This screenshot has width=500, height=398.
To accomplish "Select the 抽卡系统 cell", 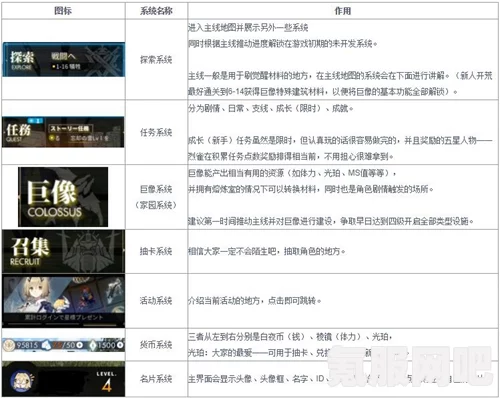I will pyautogui.click(x=156, y=251).
